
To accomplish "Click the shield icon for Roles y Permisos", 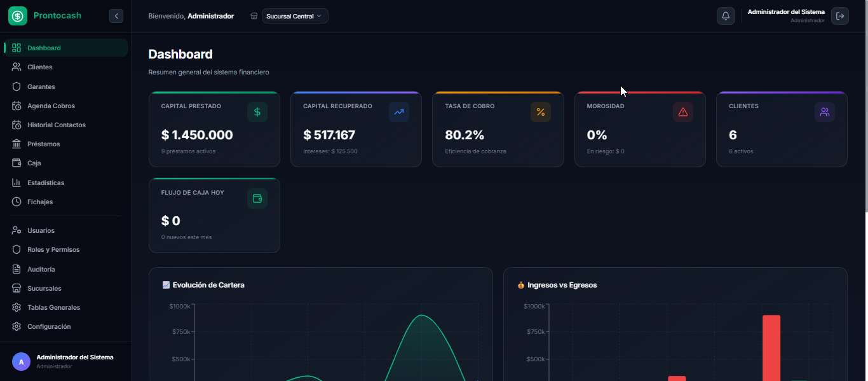I will point(17,249).
